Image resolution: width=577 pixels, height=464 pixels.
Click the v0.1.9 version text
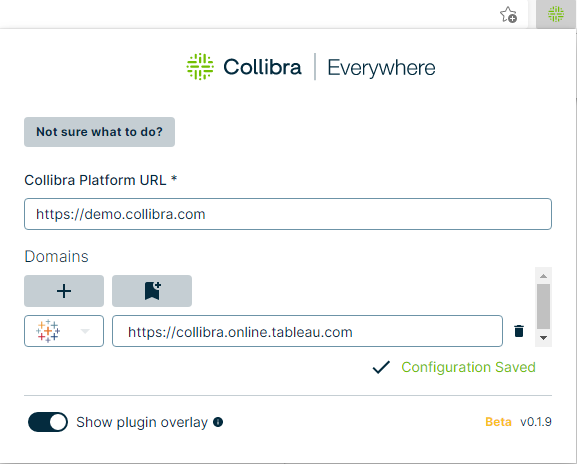point(535,422)
